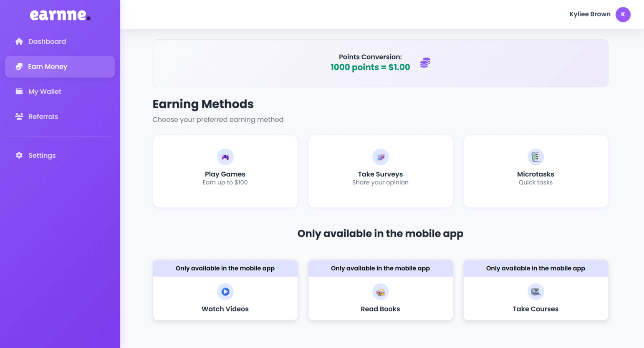Open the Referrals section
Screen dimensions: 644x348
pyautogui.click(x=43, y=116)
